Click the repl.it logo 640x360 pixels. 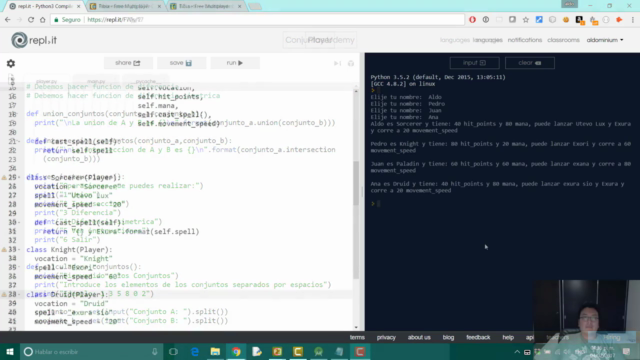click(34, 40)
